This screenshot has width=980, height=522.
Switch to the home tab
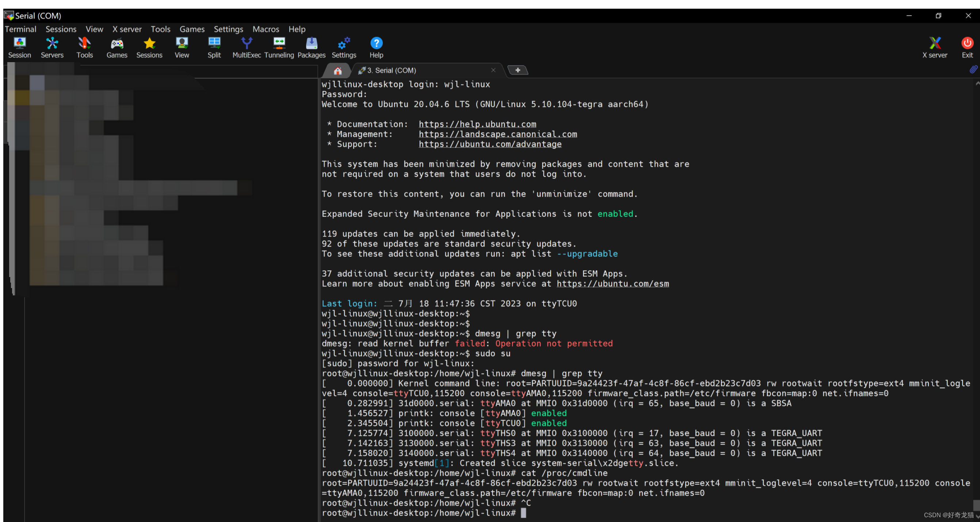(x=338, y=70)
